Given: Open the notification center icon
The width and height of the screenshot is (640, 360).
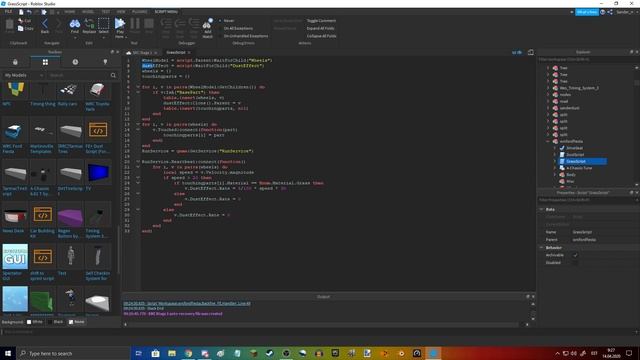Looking at the screenshot, I should (x=629, y=353).
